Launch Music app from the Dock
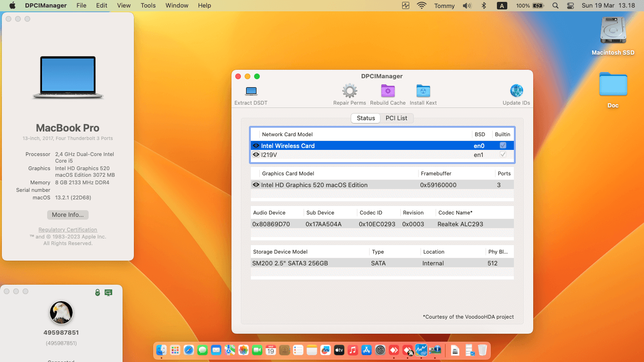This screenshot has width=644, height=362. 353,350
